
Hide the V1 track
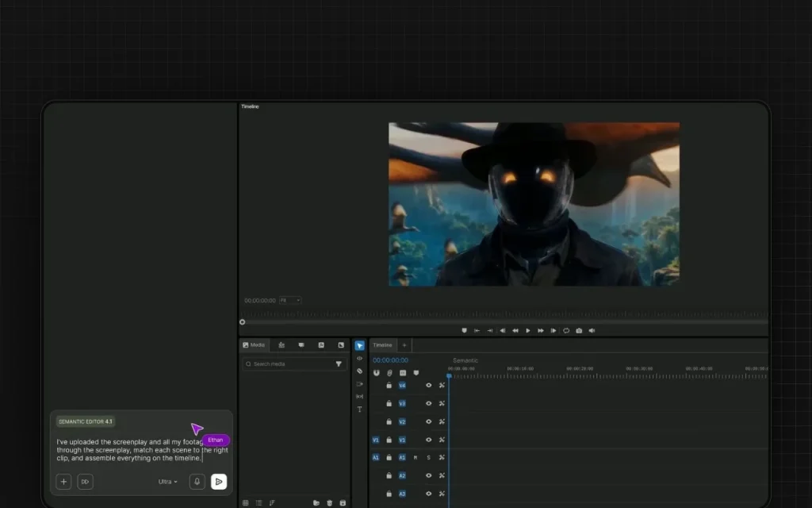(x=429, y=440)
